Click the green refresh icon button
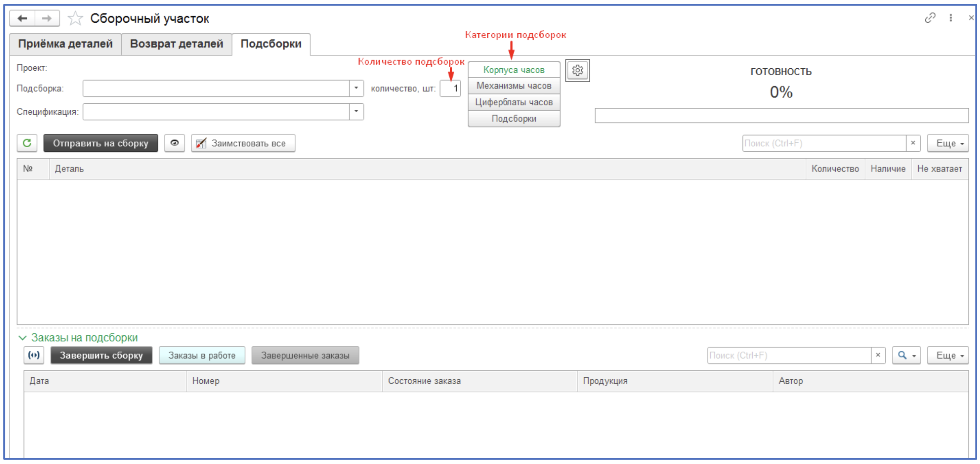The image size is (980, 464). pos(27,143)
